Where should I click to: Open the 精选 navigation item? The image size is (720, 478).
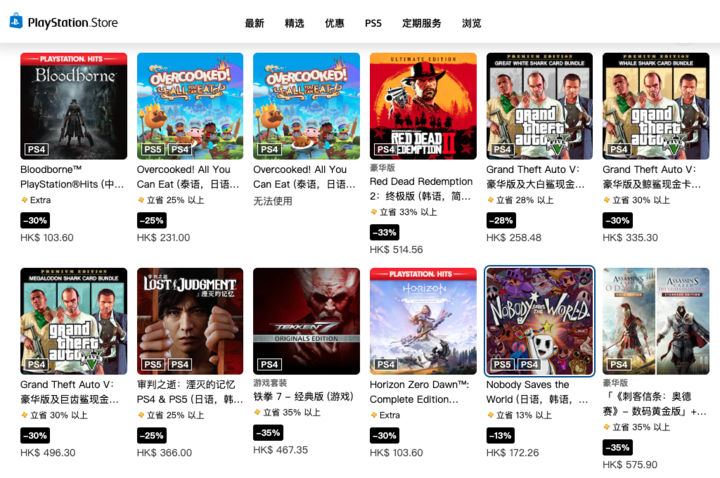(x=294, y=23)
